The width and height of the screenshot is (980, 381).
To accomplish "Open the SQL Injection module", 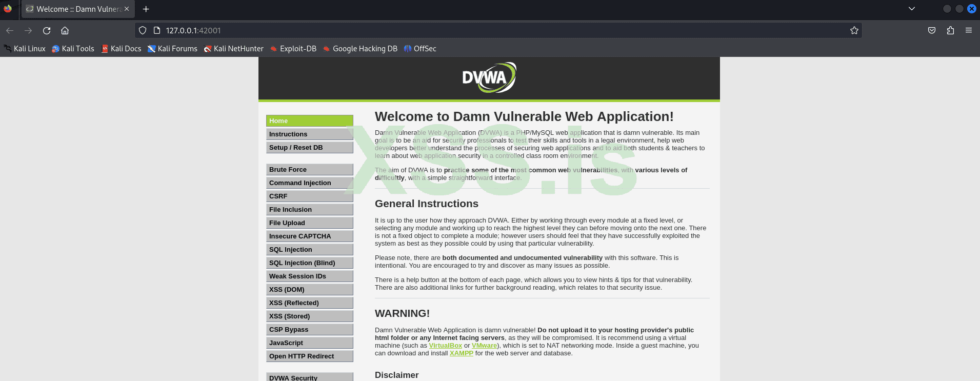I will pyautogui.click(x=310, y=249).
